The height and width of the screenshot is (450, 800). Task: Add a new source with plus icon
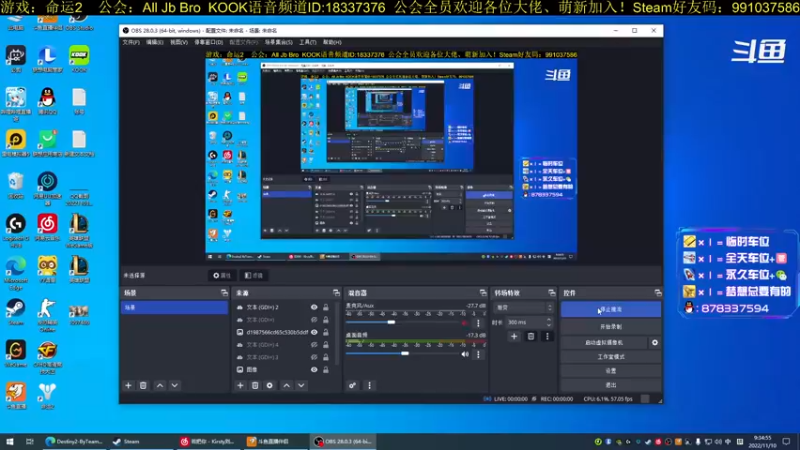[240, 386]
